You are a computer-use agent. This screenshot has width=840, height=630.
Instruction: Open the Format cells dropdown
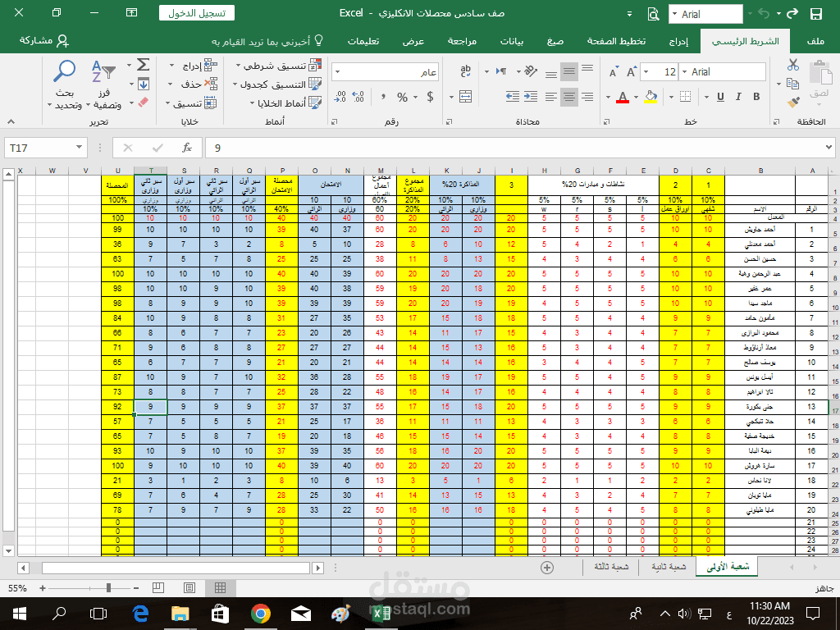tap(190, 103)
